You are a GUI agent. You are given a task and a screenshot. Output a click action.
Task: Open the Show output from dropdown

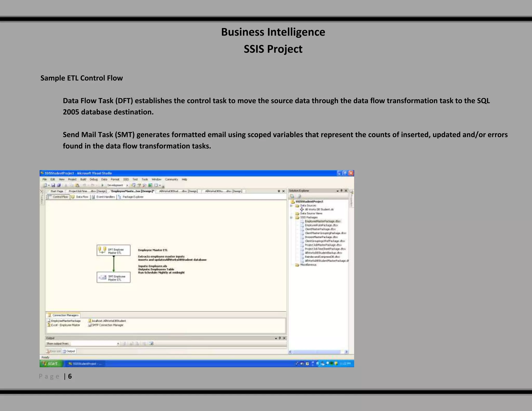pyautogui.click(x=118, y=343)
